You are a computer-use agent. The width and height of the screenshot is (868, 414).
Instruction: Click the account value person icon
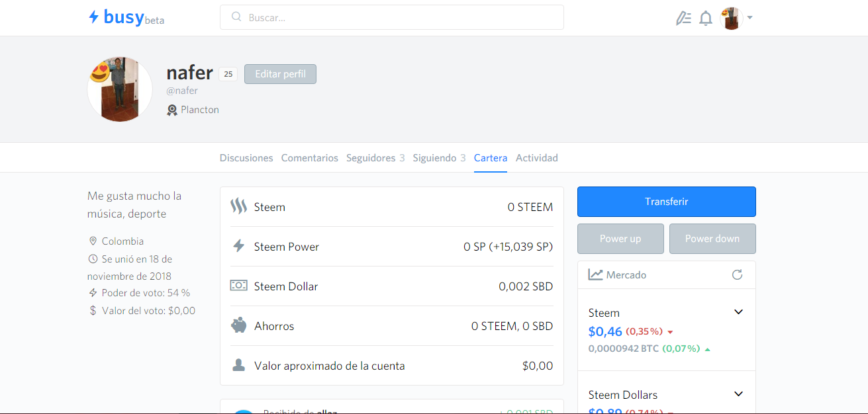pyautogui.click(x=238, y=365)
